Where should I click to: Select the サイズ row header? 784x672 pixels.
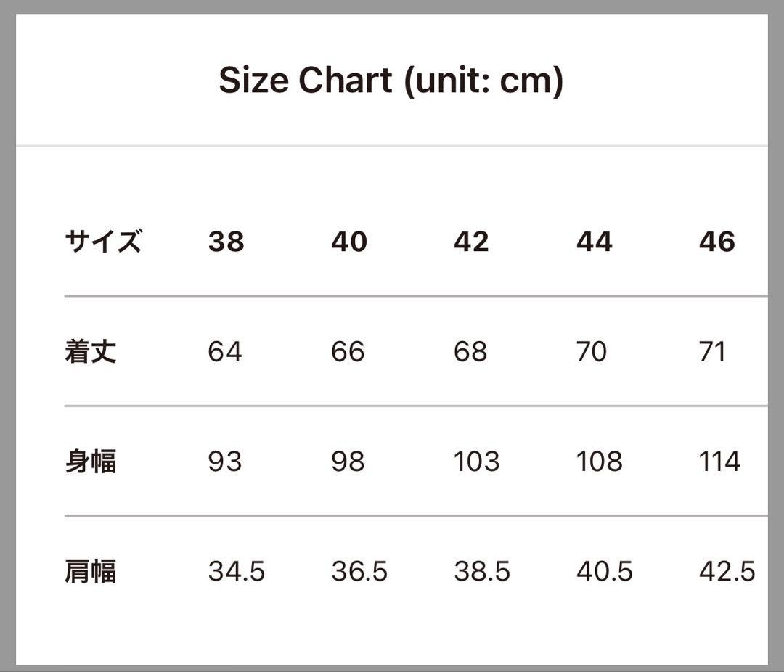coord(102,241)
